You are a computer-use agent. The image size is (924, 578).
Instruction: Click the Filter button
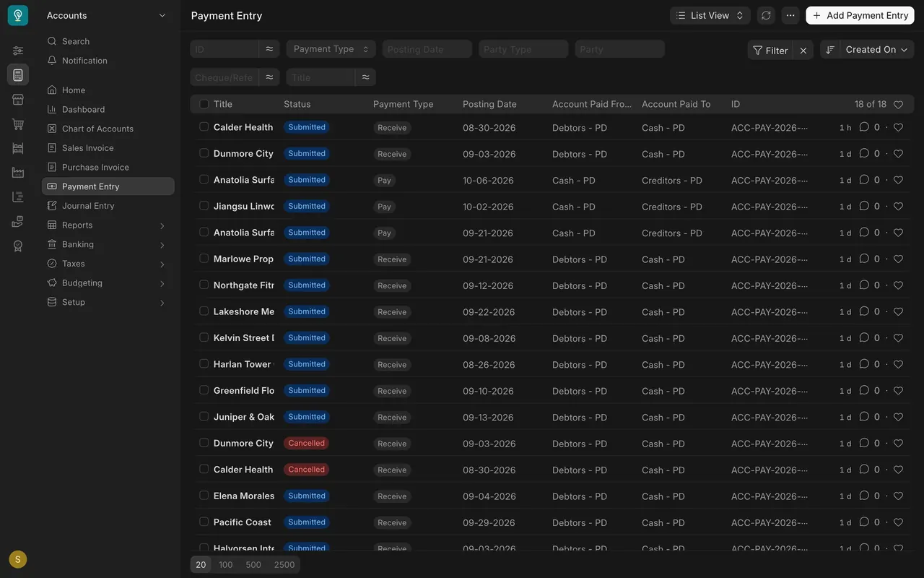pos(770,50)
